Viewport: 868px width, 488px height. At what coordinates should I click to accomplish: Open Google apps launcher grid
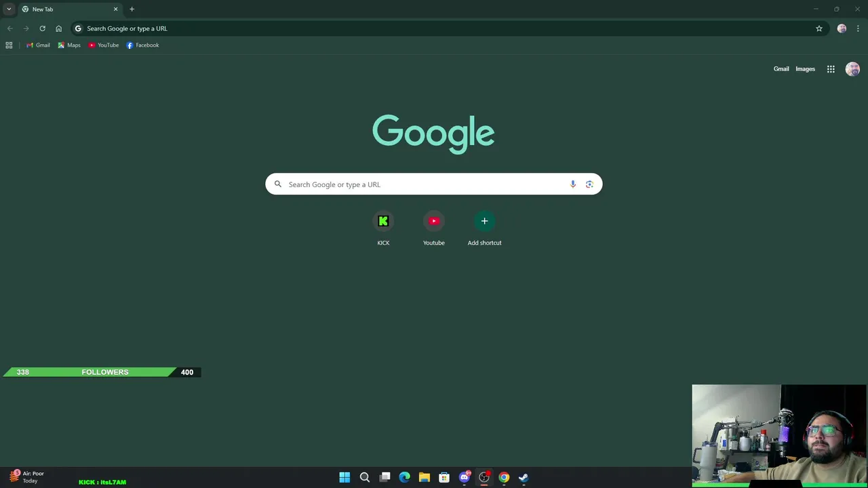(x=831, y=69)
